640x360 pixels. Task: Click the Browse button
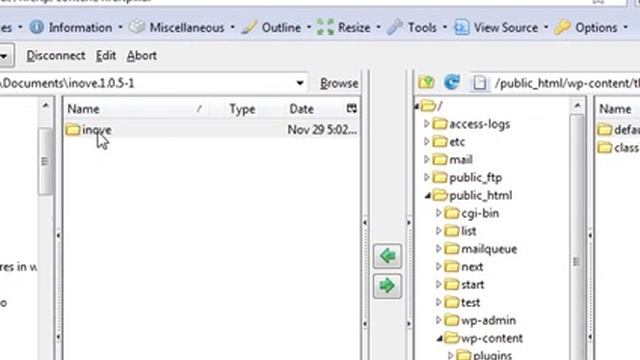[339, 83]
